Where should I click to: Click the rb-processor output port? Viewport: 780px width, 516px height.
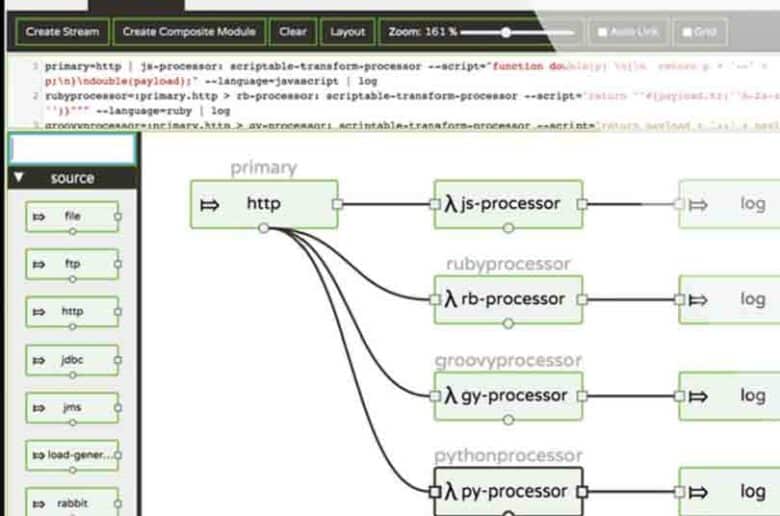(582, 300)
